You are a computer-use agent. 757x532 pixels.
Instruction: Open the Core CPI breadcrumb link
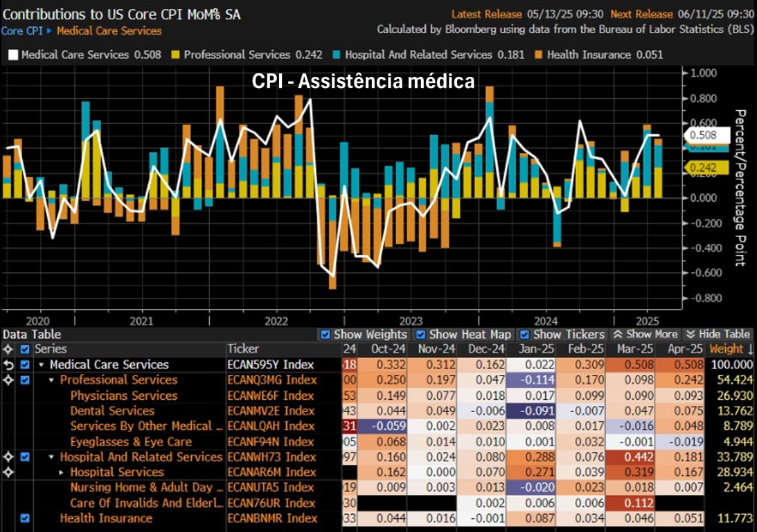tap(21, 31)
